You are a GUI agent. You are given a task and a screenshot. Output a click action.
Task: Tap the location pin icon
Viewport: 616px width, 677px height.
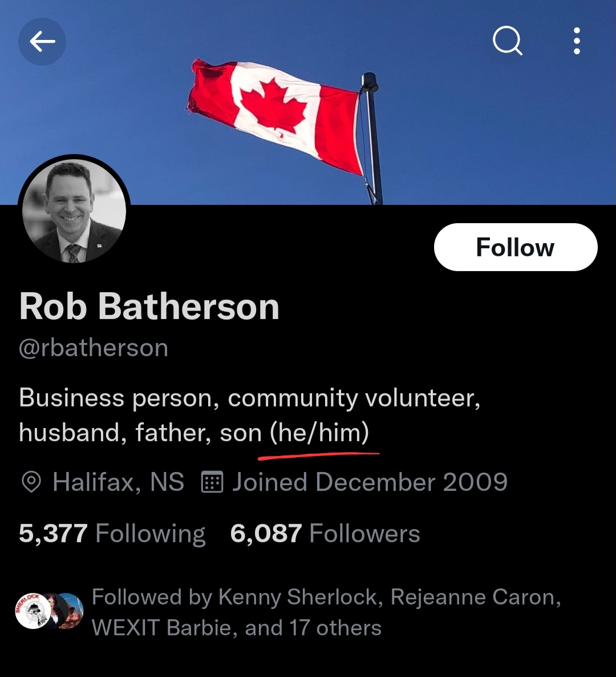31,482
